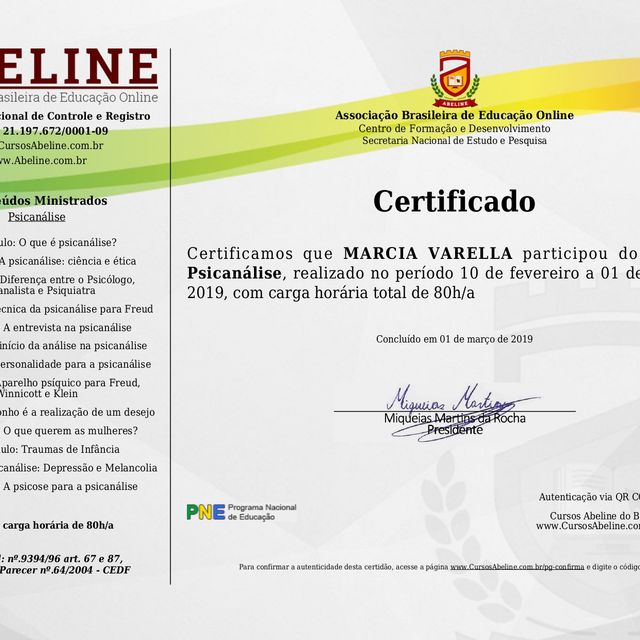The image size is (640, 640).
Task: Click 'Diferença entre o Psicólogo' item
Action: coord(67,280)
